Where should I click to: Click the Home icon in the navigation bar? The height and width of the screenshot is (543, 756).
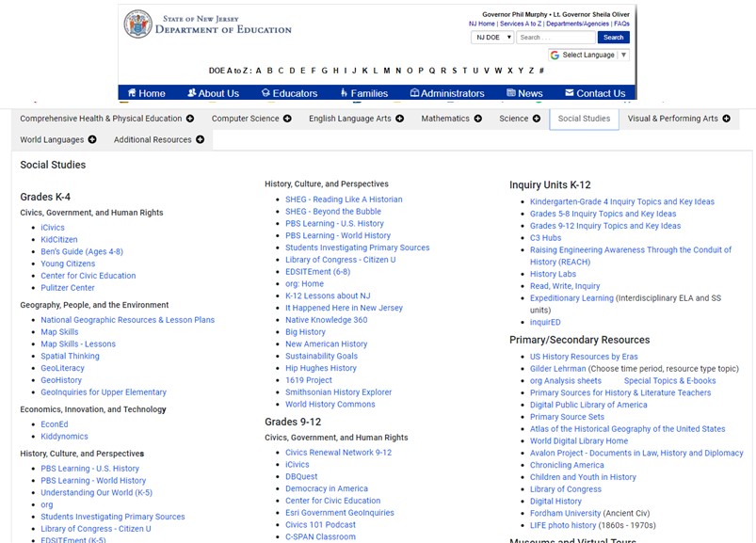pyautogui.click(x=132, y=92)
